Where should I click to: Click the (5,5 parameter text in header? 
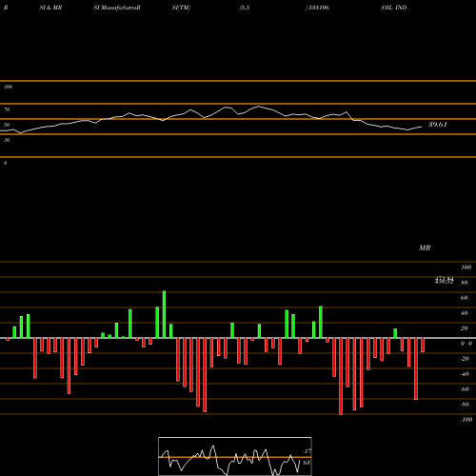245,8
